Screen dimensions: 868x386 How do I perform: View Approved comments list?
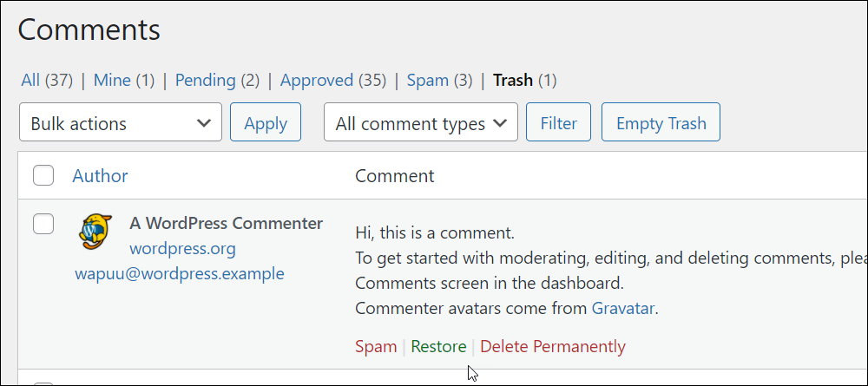pyautogui.click(x=317, y=80)
